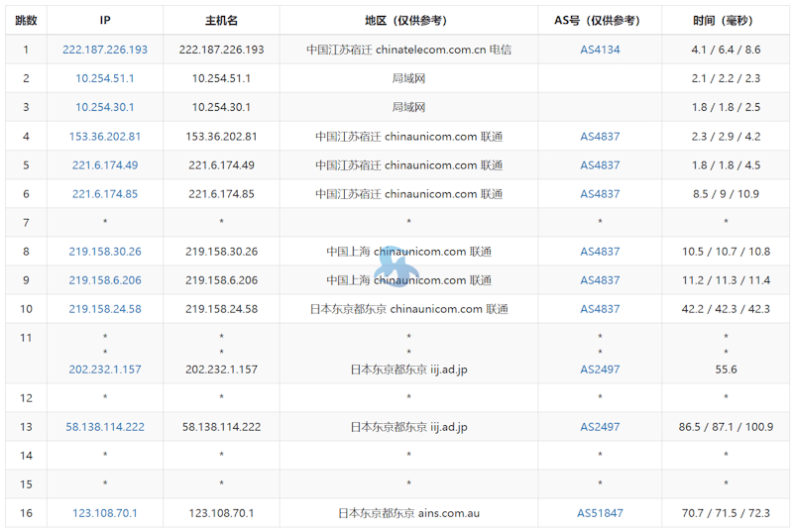Open AS2497 link in hop 13 row
This screenshot has width=793, height=532.
(x=600, y=427)
